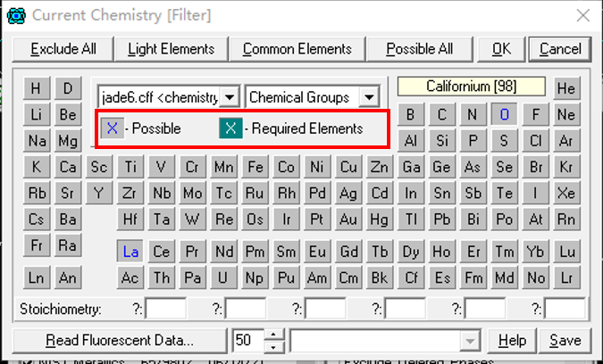Click the Exclude All button

coord(63,48)
